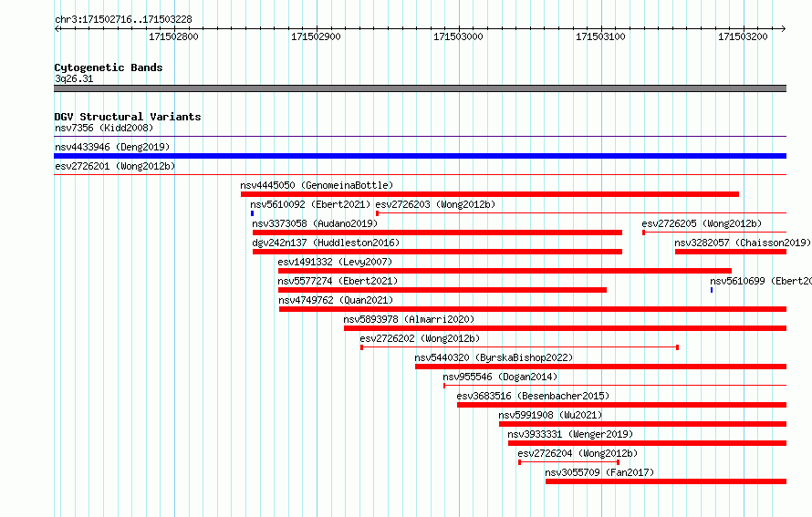Click the gray 3q26.31 cytogenetic band bar
Screen dimensions: 812x517
[420, 88]
